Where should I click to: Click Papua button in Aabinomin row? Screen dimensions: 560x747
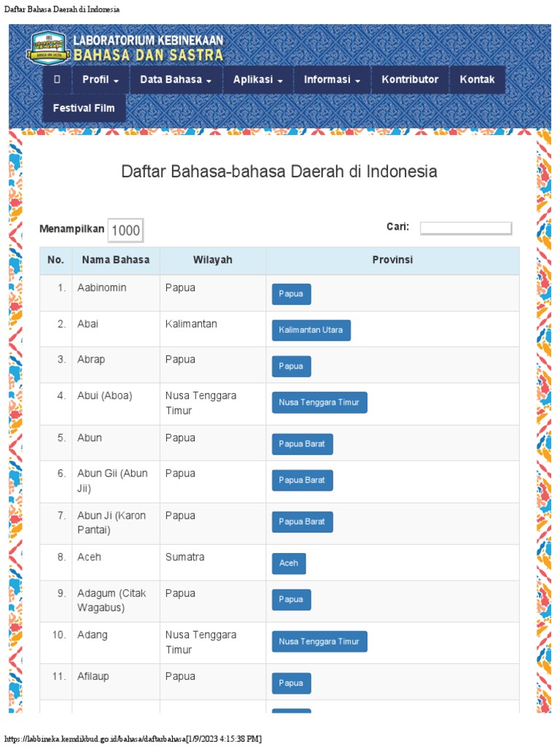[x=291, y=294]
